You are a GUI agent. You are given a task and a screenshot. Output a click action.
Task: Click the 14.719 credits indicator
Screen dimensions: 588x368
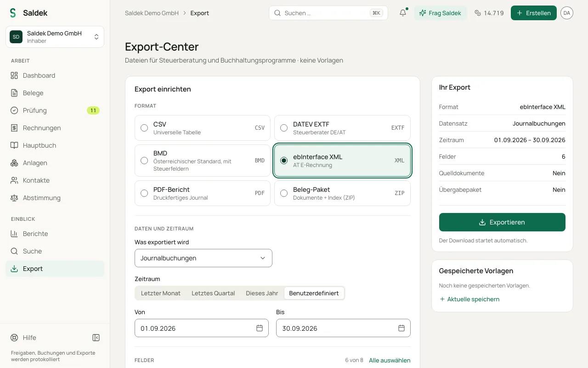[489, 13]
